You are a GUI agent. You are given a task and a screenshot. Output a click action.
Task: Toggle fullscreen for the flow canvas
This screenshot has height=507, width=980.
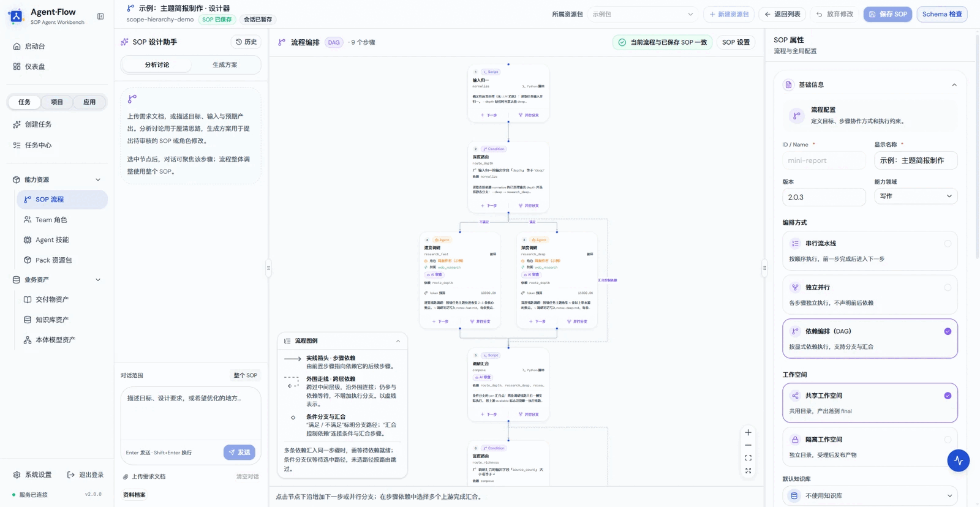pos(748,471)
